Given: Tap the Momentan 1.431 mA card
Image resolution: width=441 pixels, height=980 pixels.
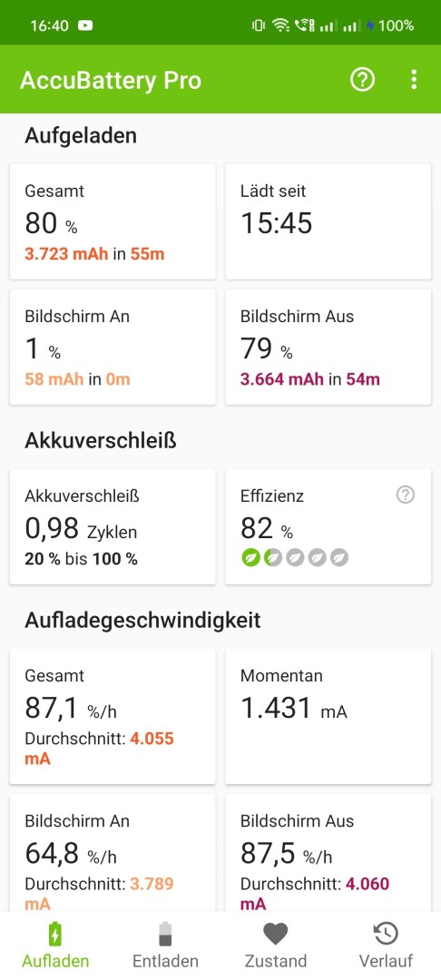Looking at the screenshot, I should (328, 716).
